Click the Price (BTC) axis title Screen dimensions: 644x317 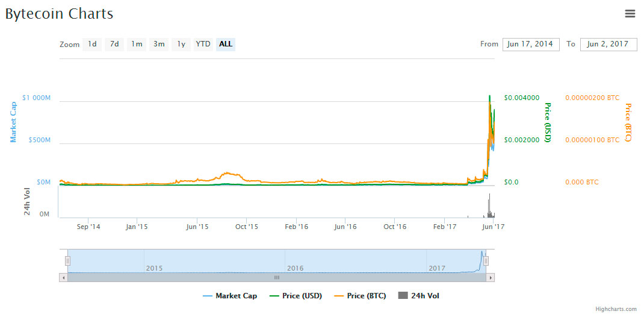(628, 122)
